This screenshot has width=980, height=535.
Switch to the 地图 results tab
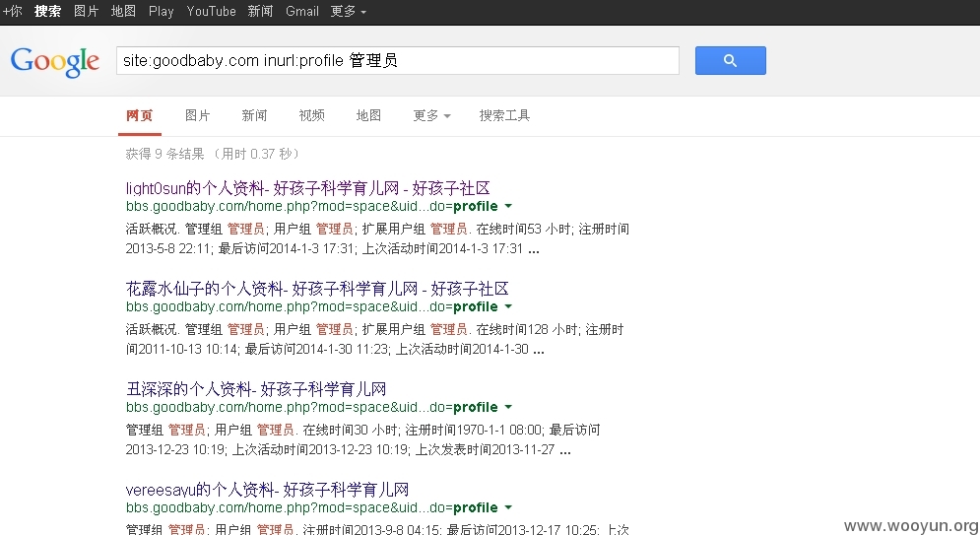click(x=368, y=115)
